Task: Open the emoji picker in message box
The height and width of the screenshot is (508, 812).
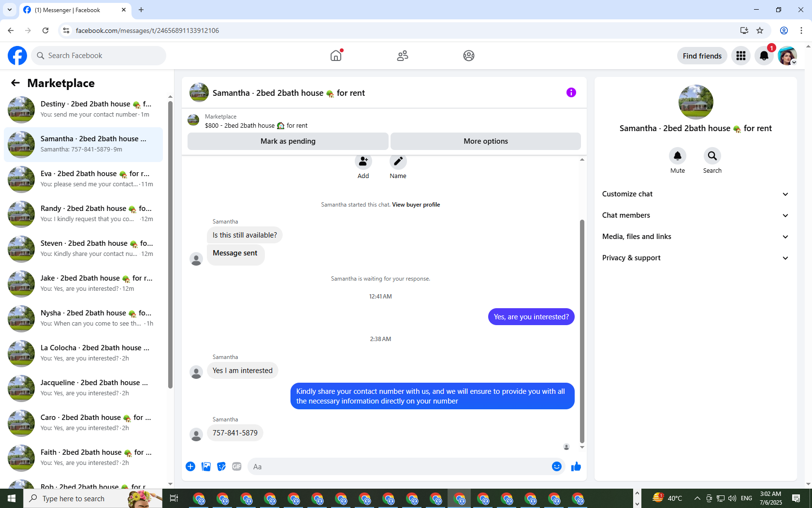Action: coord(557,466)
